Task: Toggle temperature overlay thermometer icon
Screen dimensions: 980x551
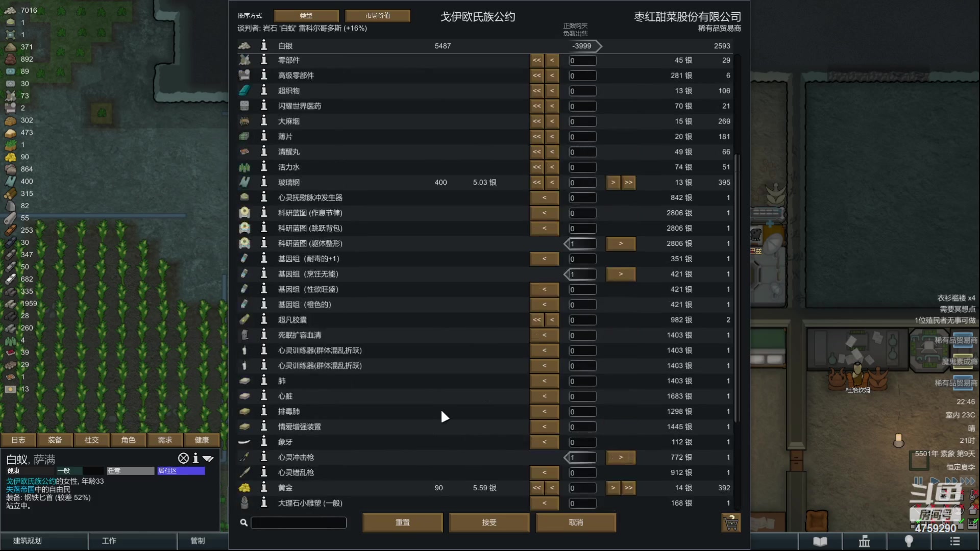Action: coord(972,495)
